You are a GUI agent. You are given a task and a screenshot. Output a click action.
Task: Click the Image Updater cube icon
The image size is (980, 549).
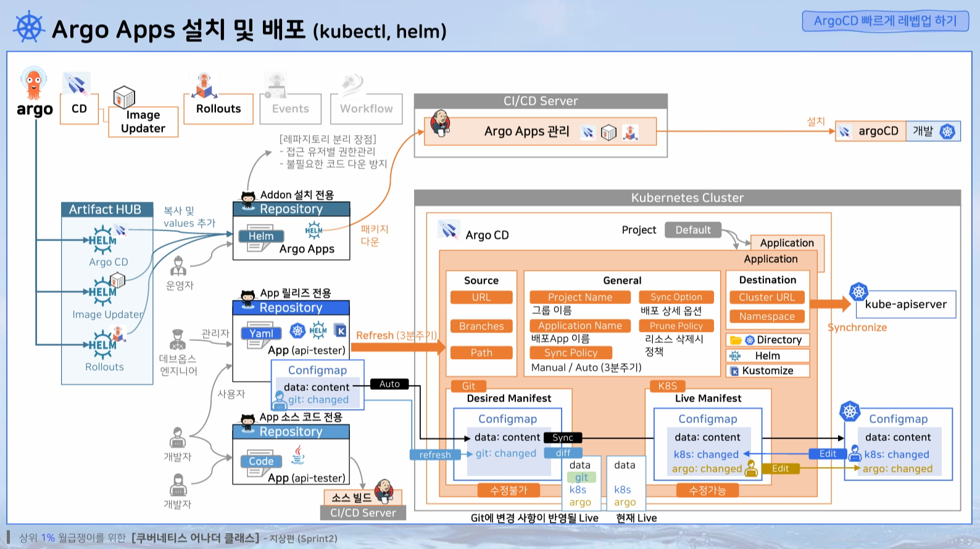[x=124, y=97]
